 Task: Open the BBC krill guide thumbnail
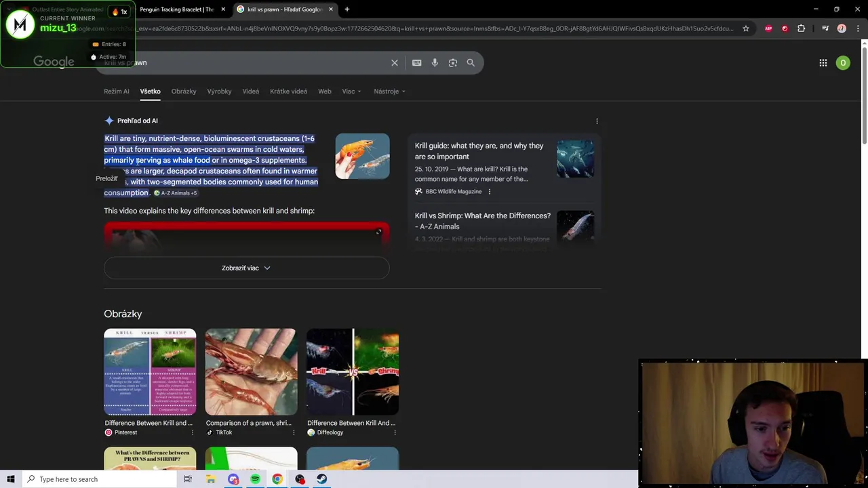coord(575,159)
